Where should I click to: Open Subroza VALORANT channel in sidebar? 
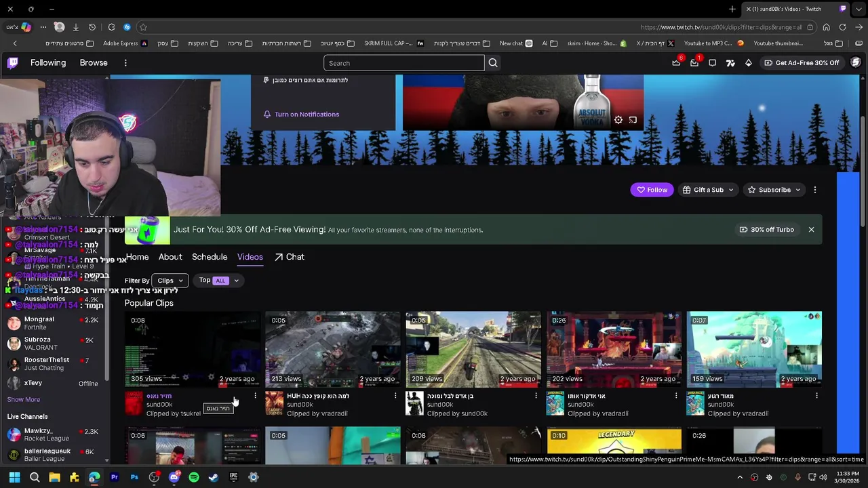click(x=53, y=344)
